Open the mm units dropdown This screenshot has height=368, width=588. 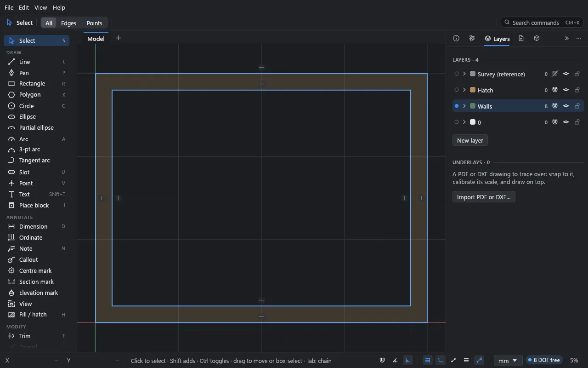pos(508,360)
